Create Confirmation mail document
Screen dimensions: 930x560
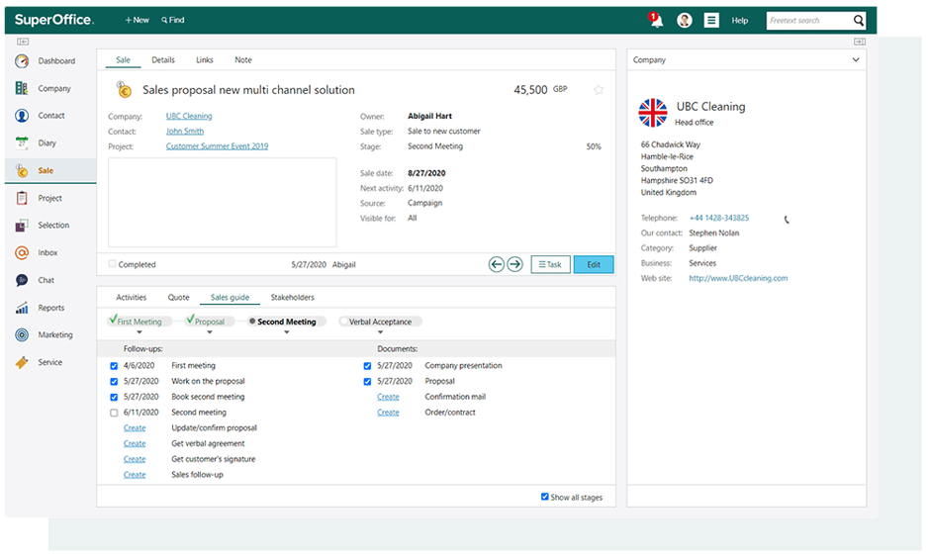(388, 397)
